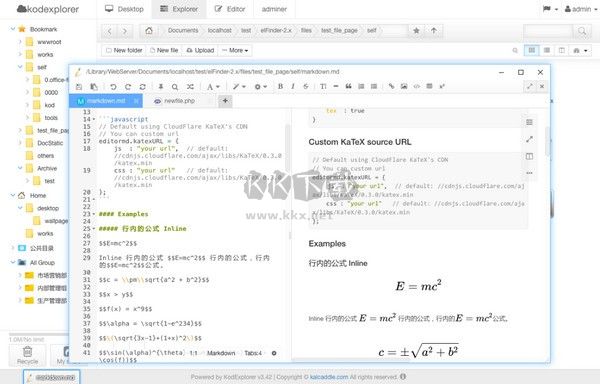Switch to the newfile.php tab
600x384 pixels.
tap(179, 101)
